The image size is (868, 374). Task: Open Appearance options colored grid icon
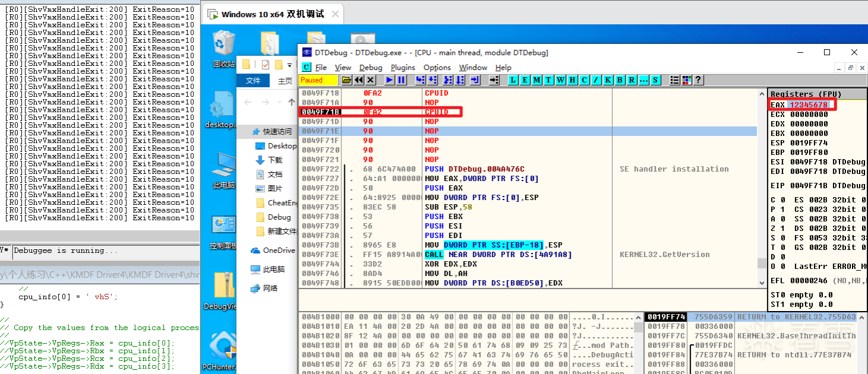coord(687,80)
